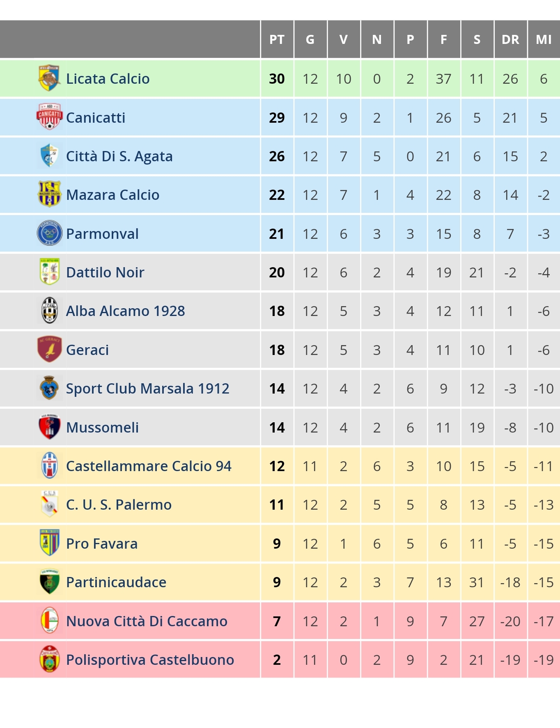Image resolution: width=560 pixels, height=728 pixels.
Task: Click the Geraci maroon shield logo
Action: coord(50,349)
